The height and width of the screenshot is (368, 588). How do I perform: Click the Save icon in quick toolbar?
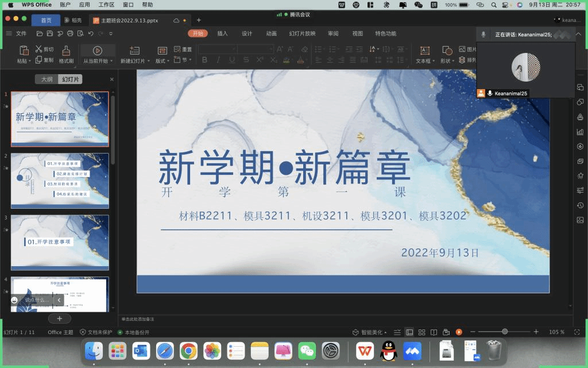coord(50,33)
